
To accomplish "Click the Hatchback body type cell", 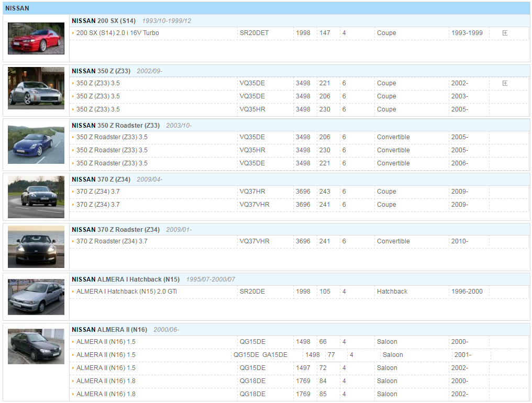I will click(x=392, y=292).
